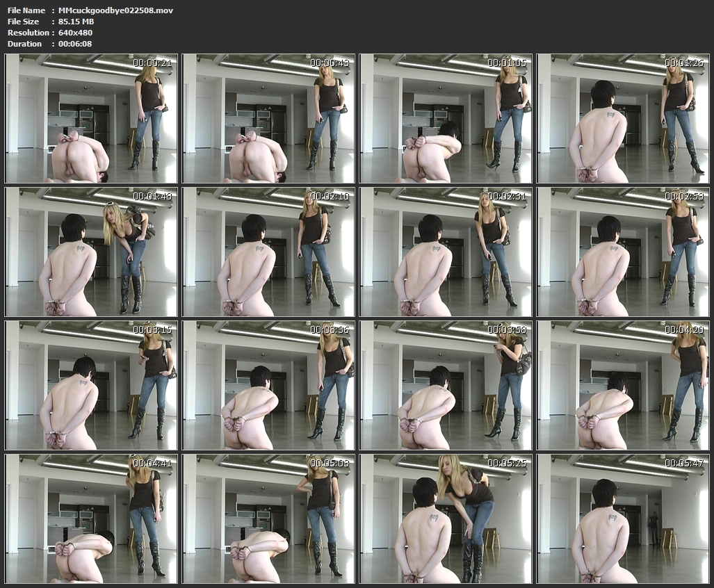
Task: Open the frame marked 00:02:10
Action: [x=269, y=252]
